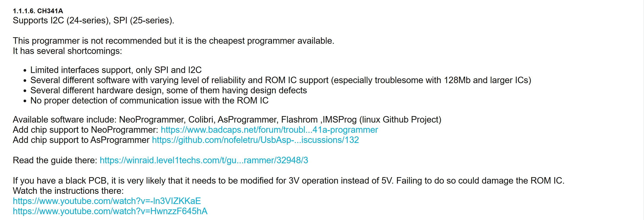Click the "Watch the instructions there:" text
644x220 pixels.
pyautogui.click(x=68, y=191)
